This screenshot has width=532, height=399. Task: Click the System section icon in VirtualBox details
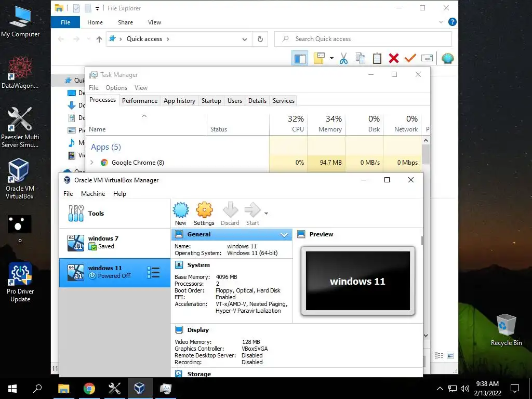(179, 265)
